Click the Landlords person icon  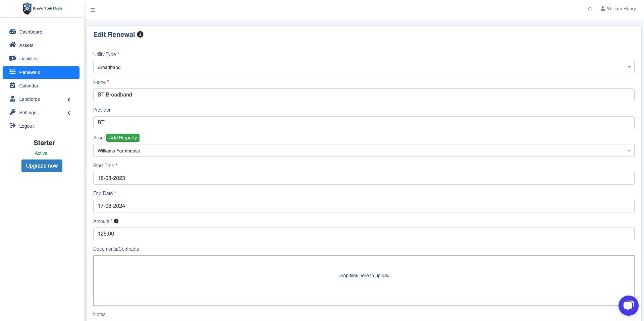click(13, 99)
